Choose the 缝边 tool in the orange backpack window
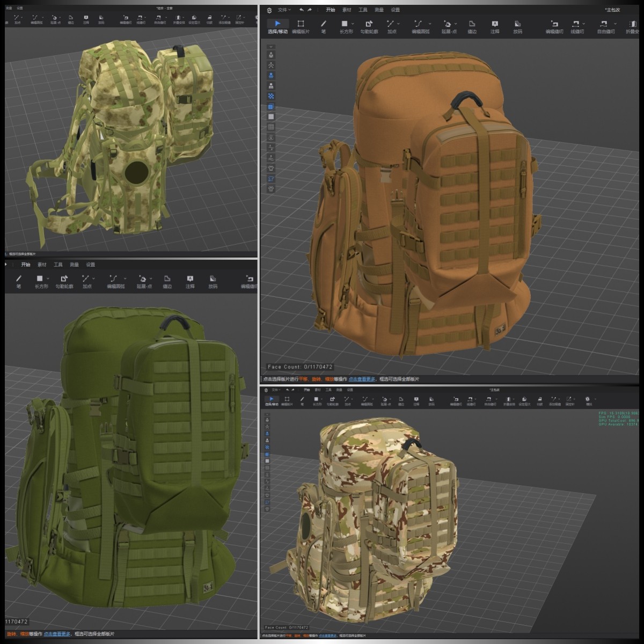644x644 pixels. click(x=472, y=26)
